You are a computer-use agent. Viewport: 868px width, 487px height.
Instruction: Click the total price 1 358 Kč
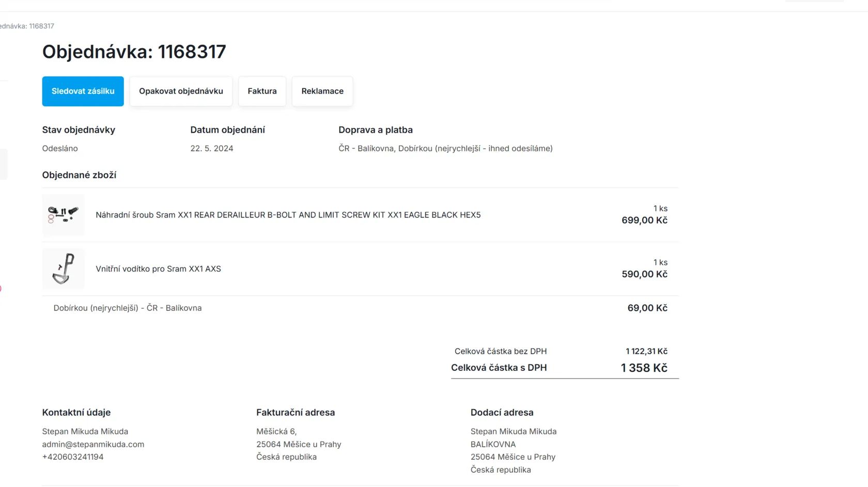pyautogui.click(x=644, y=368)
